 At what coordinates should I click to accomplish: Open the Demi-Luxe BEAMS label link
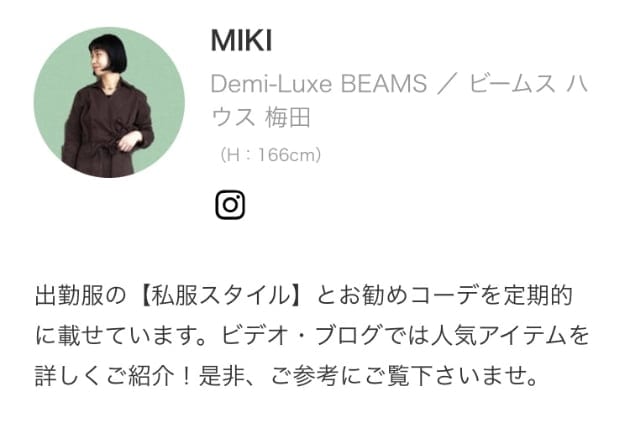click(x=319, y=84)
